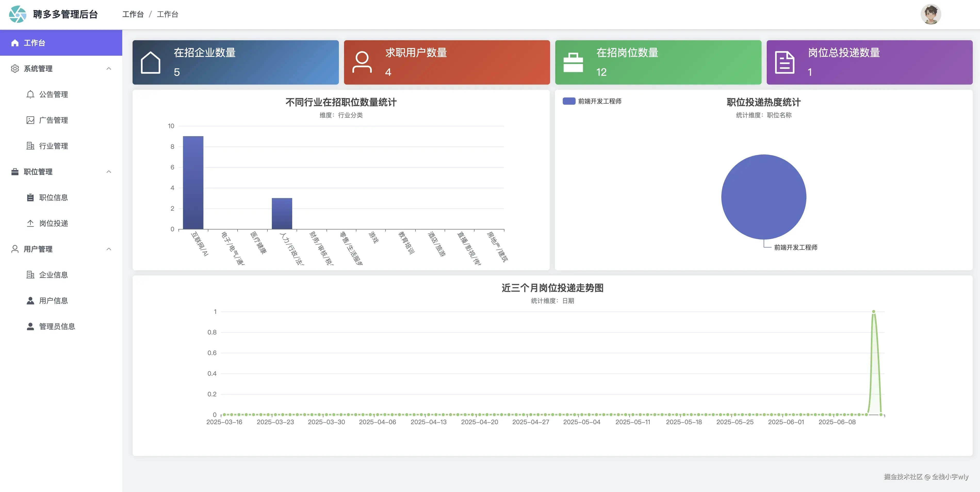Collapse the 职位管理 submenu chevron

pos(109,172)
